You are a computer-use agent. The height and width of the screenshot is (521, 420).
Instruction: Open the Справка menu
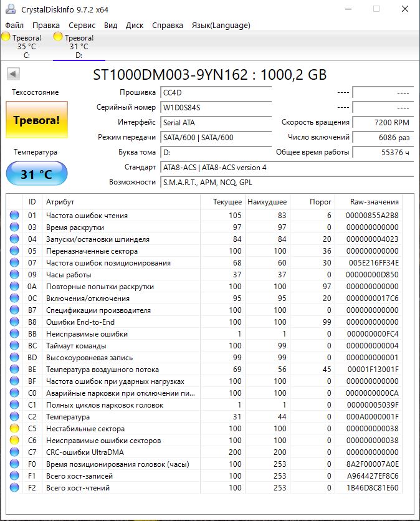(x=168, y=26)
